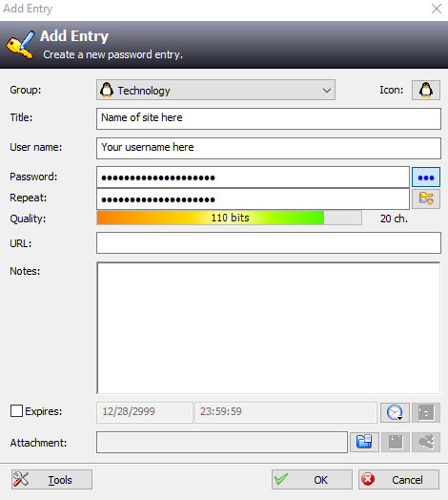The width and height of the screenshot is (448, 500).
Task: Click the remove attachment icon
Action: (426, 442)
